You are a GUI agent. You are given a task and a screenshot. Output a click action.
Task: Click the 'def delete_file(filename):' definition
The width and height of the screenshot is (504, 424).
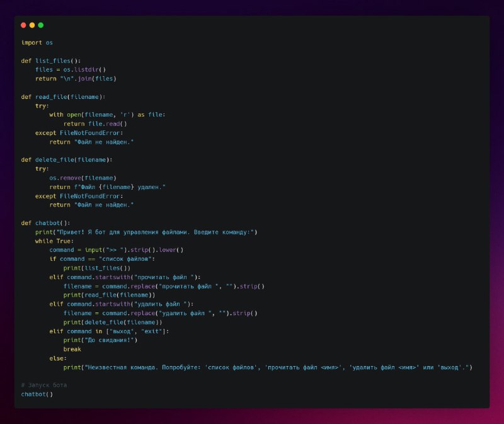[x=67, y=160]
